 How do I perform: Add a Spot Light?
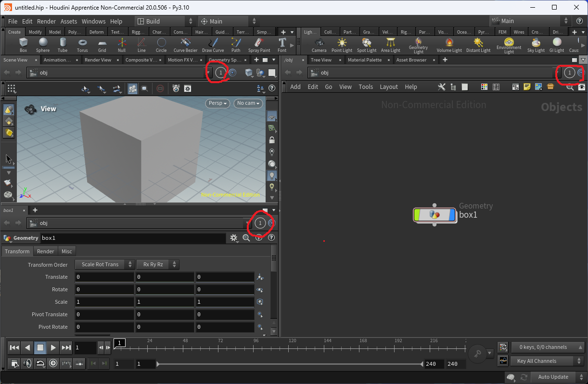[x=367, y=45]
